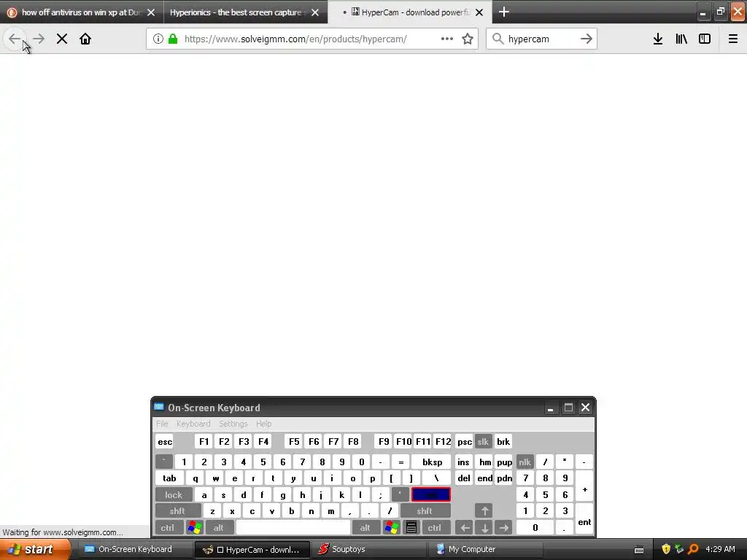747x560 pixels.
Task: Click the highlighted enter key
Action: coord(431,495)
